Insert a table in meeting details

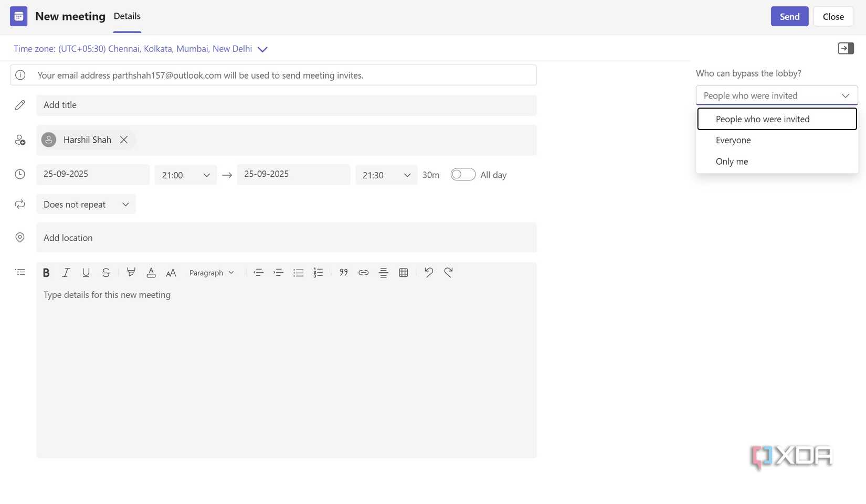click(x=403, y=273)
